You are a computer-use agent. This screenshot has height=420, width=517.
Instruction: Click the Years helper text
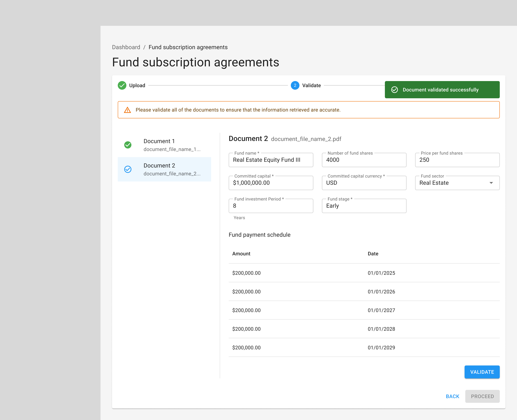tap(239, 218)
